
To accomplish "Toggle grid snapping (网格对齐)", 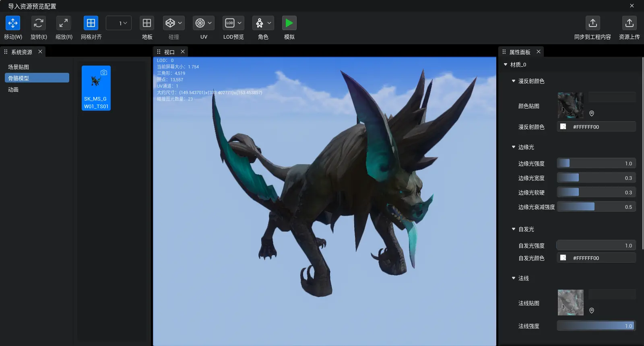I will pyautogui.click(x=91, y=23).
